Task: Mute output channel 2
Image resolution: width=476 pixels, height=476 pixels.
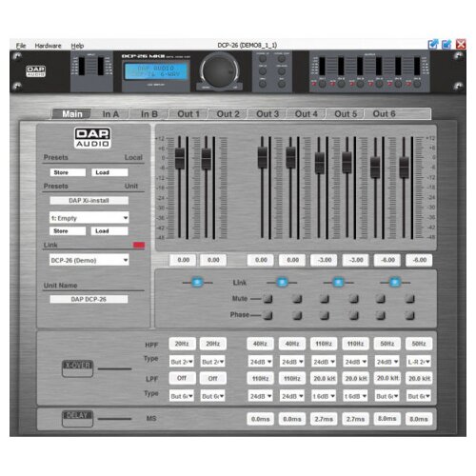Action: click(297, 299)
